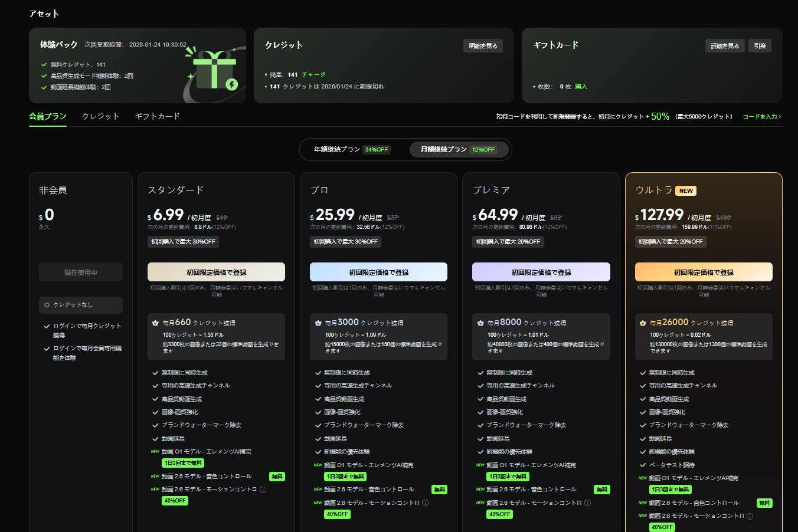Register for the プロ plan with 初回限定価格で登録
The width and height of the screenshot is (798, 532).
pos(378,272)
